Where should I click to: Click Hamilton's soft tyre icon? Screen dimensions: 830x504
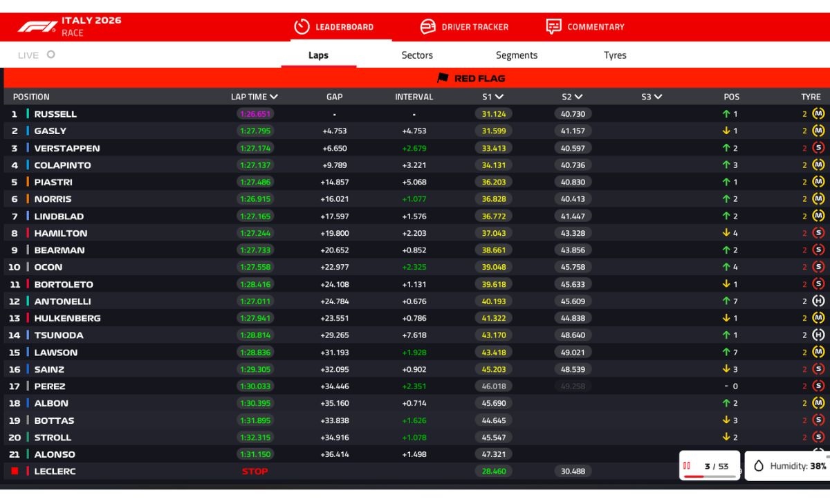click(818, 233)
